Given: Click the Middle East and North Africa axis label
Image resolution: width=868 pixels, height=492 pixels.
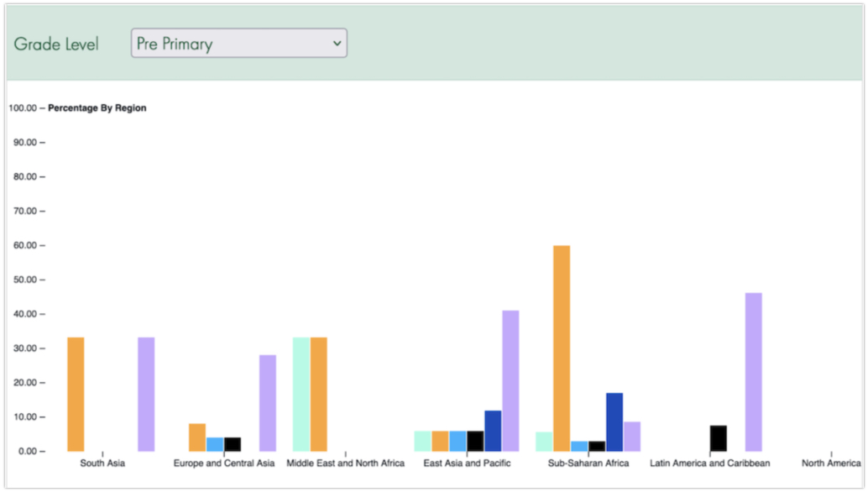Looking at the screenshot, I should (x=345, y=463).
